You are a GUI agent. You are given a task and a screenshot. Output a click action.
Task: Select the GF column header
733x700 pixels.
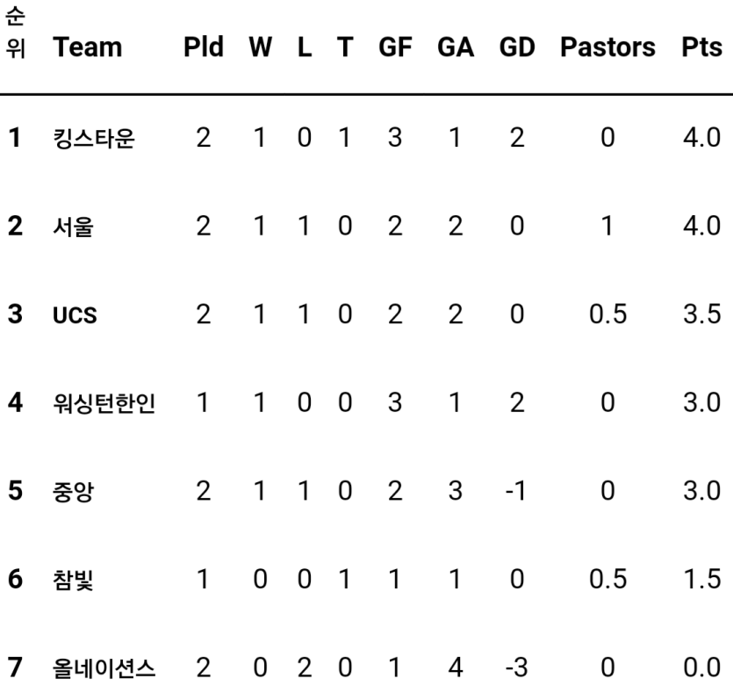(x=395, y=47)
